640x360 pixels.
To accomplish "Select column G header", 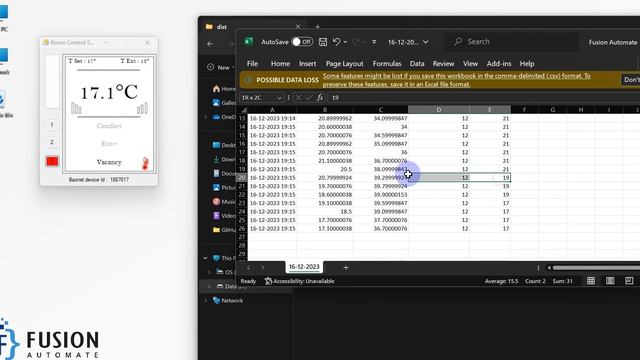I will point(553,110).
